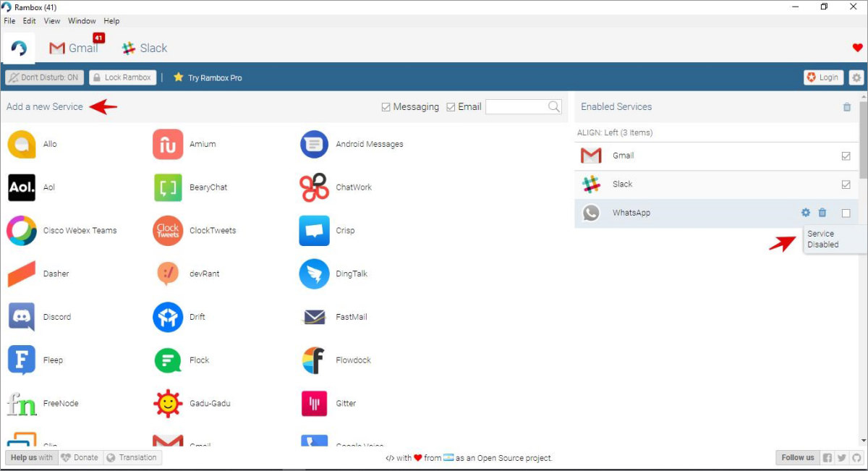Image resolution: width=868 pixels, height=471 pixels.
Task: Toggle the Email filter checkbox
Action: (451, 107)
